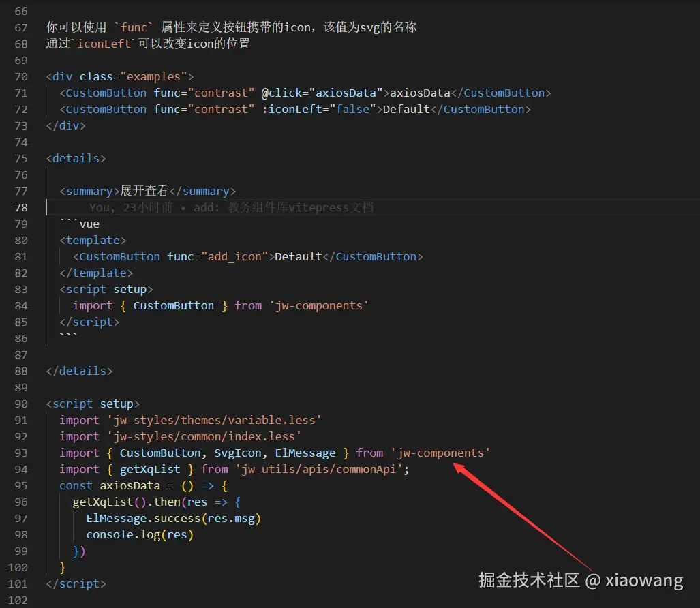700x608 pixels.
Task: Click line number 66 in gutter
Action: [x=21, y=12]
